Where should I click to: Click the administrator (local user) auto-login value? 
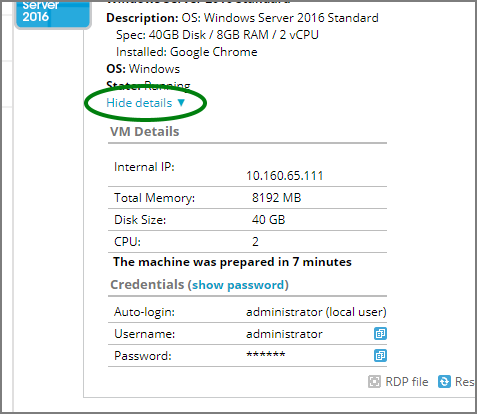coord(316,312)
